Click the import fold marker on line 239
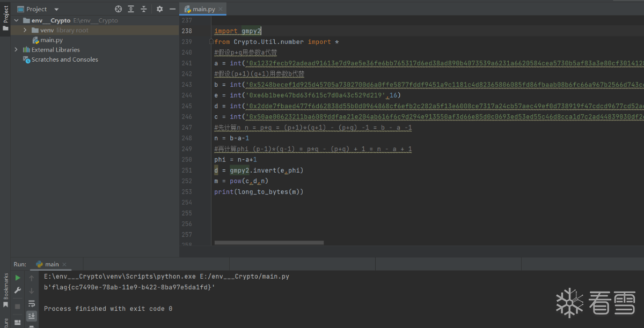The image size is (644, 328). [211, 41]
